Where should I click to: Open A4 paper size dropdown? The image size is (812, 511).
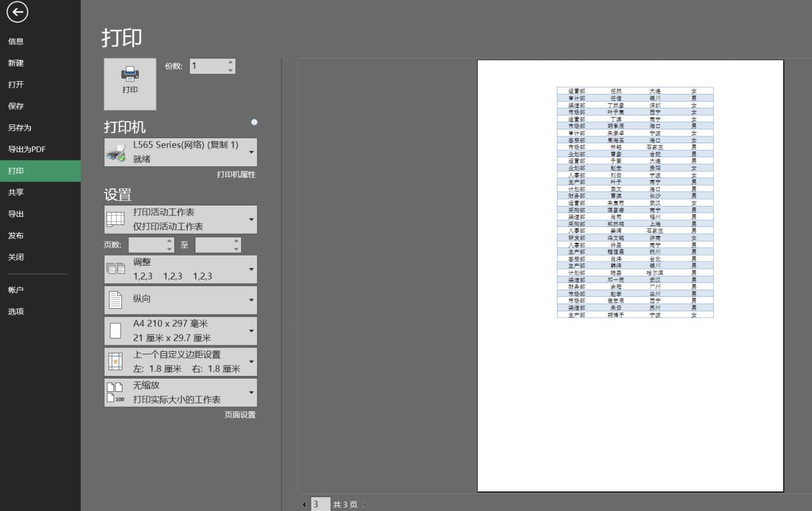click(181, 331)
